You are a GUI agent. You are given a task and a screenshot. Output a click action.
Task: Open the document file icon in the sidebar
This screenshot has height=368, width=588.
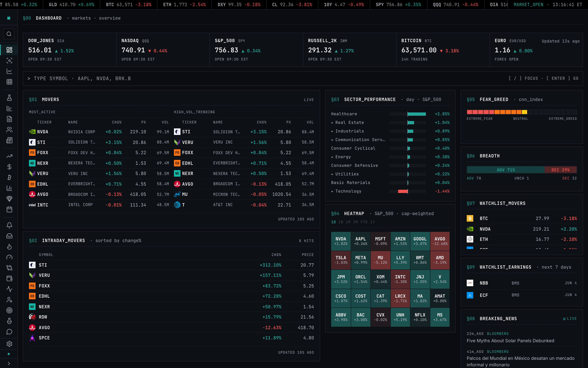pos(9,119)
